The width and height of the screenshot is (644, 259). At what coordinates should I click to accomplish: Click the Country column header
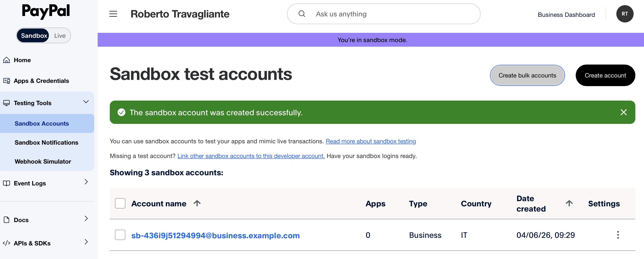476,204
